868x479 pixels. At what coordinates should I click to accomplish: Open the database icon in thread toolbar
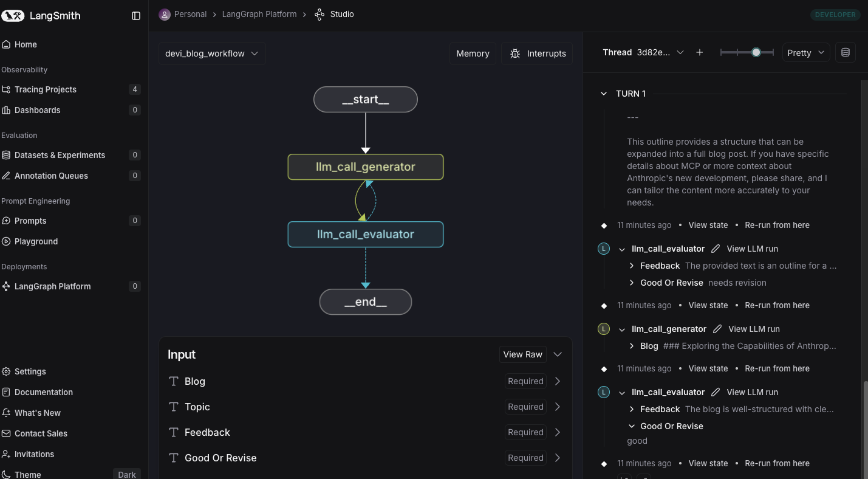point(846,53)
